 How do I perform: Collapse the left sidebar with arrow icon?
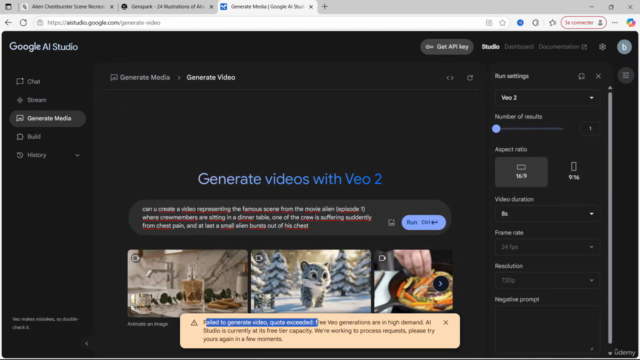coord(87,344)
